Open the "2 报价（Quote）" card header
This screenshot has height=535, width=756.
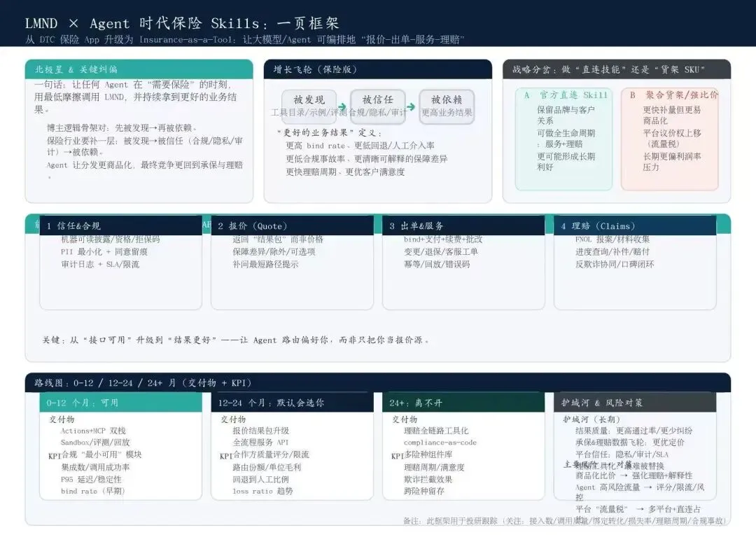coord(292,225)
